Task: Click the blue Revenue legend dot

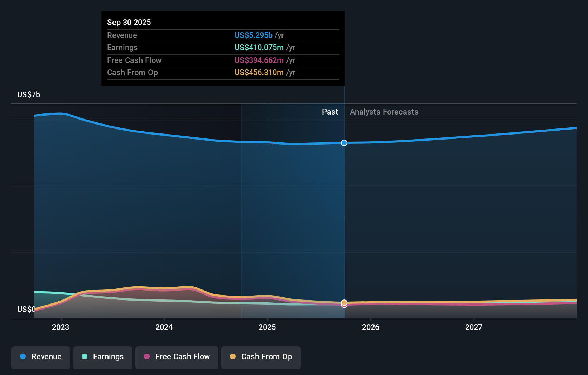Action: 23,356
